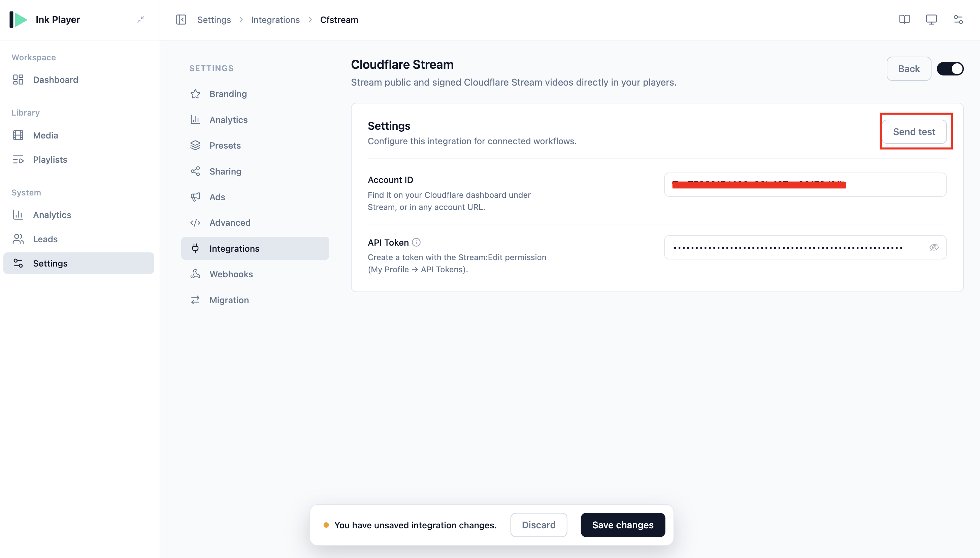This screenshot has width=980, height=558.
Task: Click the Branding star icon
Action: click(x=195, y=94)
